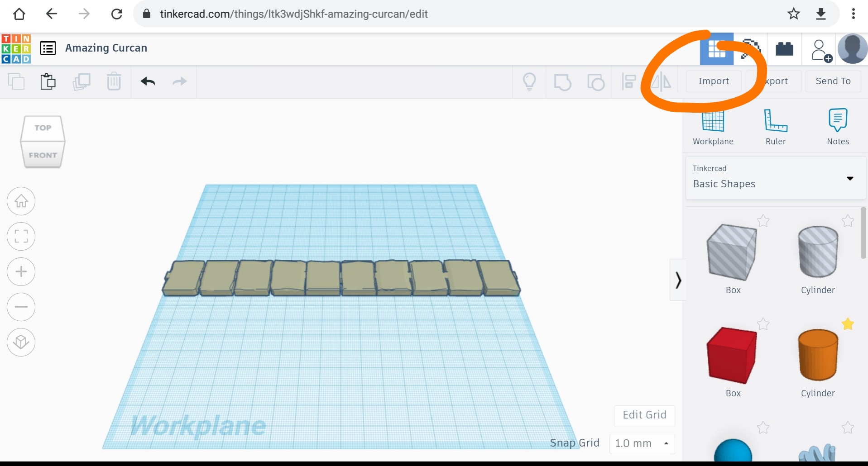Click the Undo arrow icon
This screenshot has height=466, width=868.
[148, 81]
